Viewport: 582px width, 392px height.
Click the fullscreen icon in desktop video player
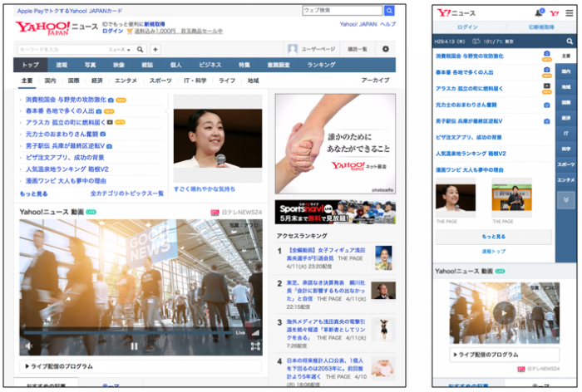tap(254, 345)
